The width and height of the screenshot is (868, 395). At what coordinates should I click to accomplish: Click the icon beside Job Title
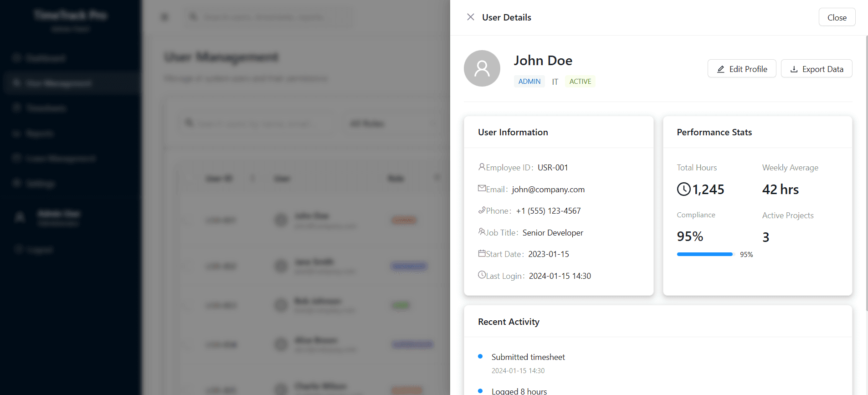[x=482, y=231]
